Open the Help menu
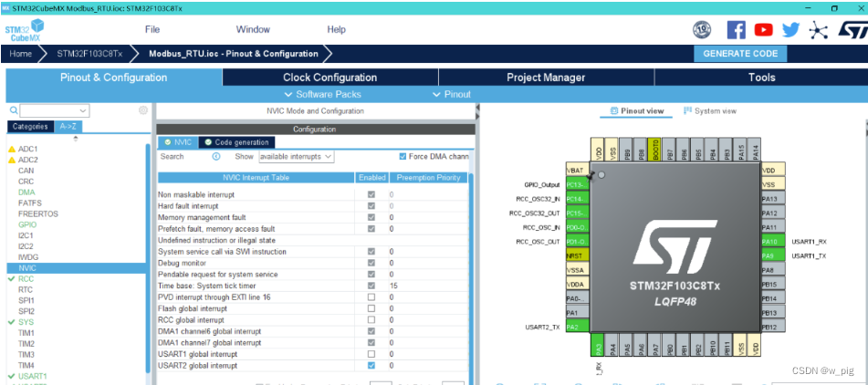 click(x=336, y=29)
